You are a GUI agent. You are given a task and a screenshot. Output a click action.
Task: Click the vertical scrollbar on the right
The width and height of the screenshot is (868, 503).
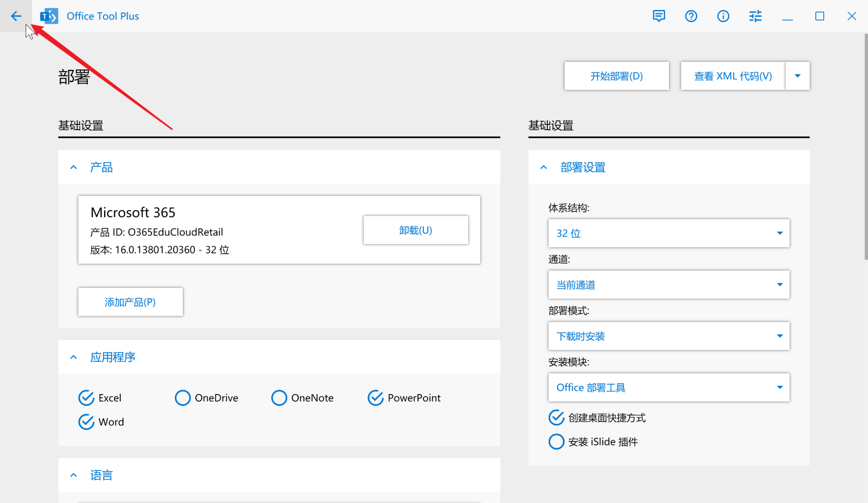point(866,147)
